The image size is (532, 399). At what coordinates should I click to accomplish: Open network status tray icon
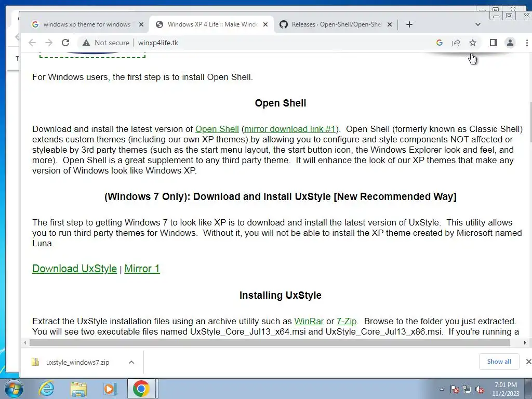point(467,390)
